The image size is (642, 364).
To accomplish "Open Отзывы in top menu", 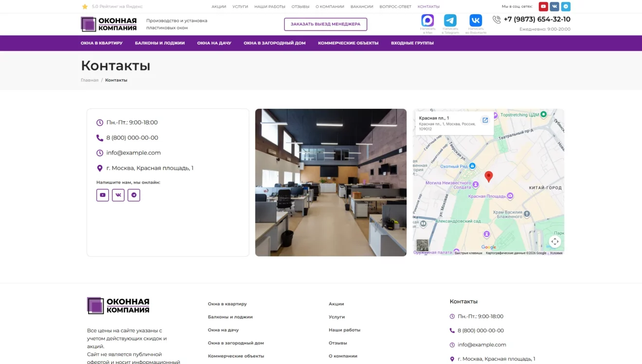I will tap(301, 7).
